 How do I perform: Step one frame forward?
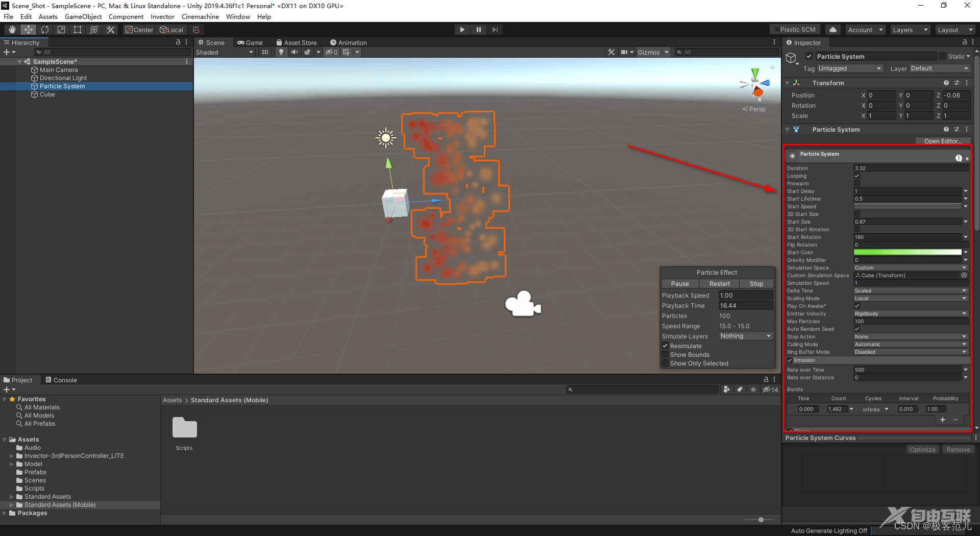tap(495, 30)
